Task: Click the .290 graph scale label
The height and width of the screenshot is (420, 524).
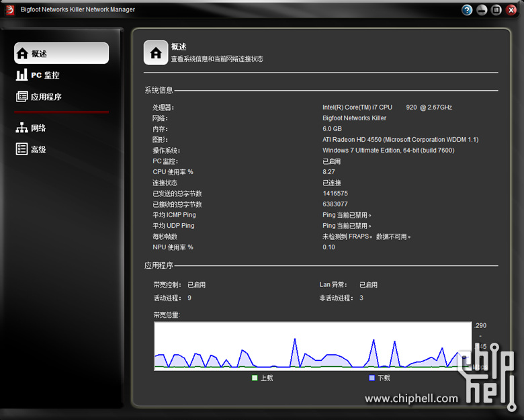Action: pos(480,325)
